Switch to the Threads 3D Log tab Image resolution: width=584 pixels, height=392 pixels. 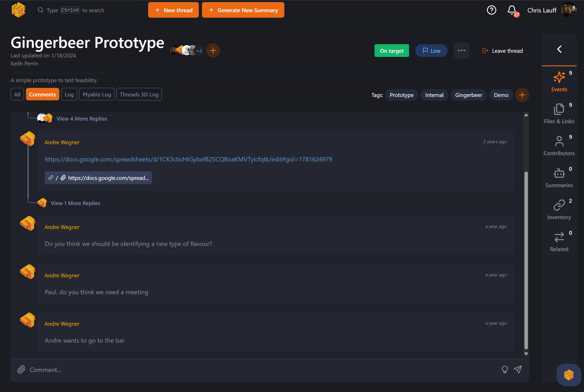[139, 94]
